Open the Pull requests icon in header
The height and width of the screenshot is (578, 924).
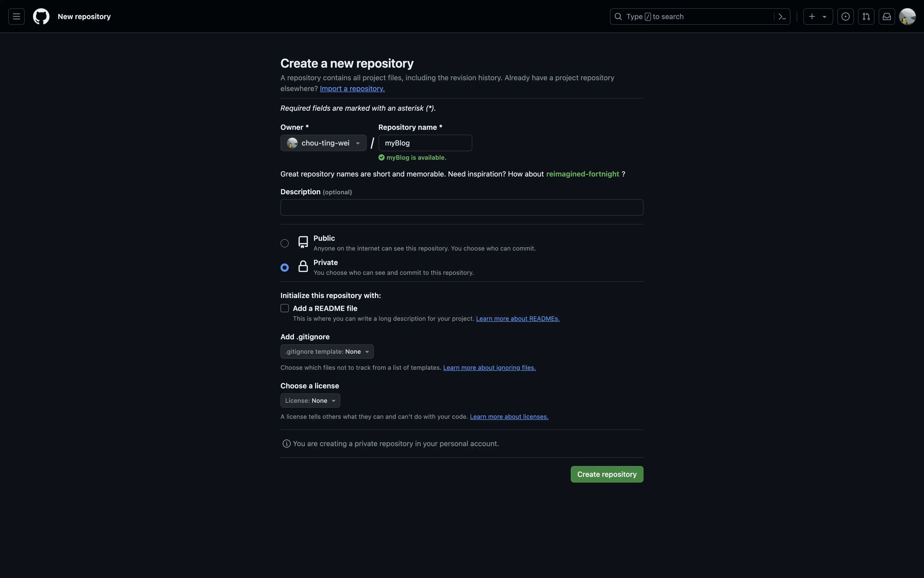(866, 17)
